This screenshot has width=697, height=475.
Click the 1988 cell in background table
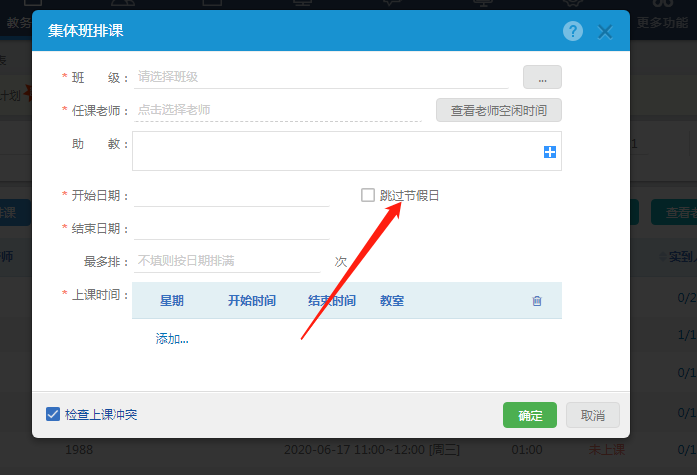79,450
